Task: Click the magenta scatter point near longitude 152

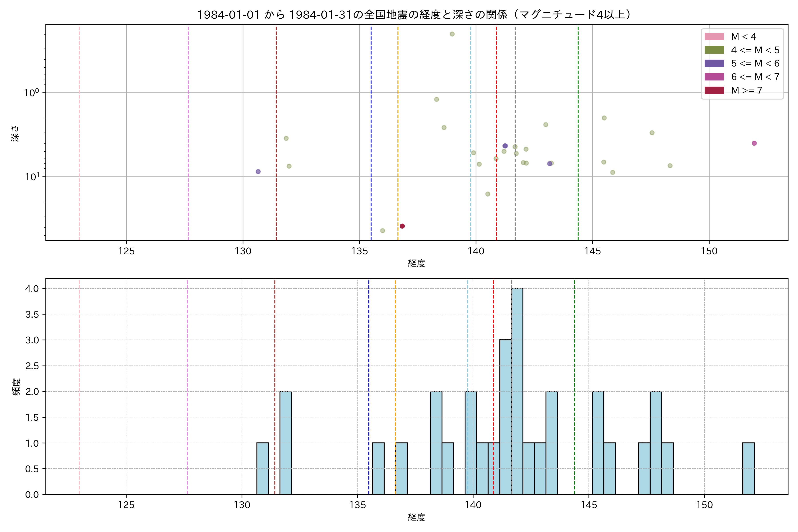Action: coord(754,143)
